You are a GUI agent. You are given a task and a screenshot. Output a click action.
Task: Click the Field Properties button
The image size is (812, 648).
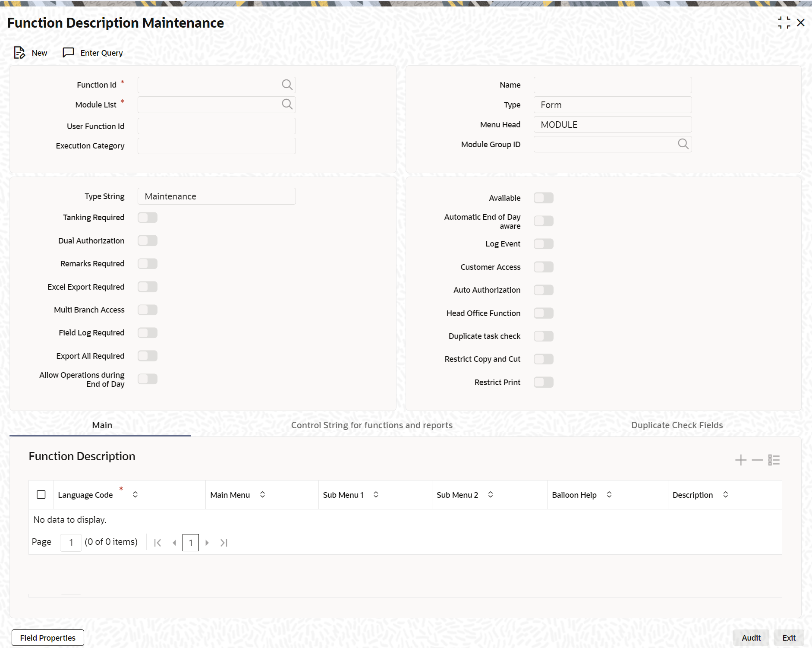click(x=48, y=638)
